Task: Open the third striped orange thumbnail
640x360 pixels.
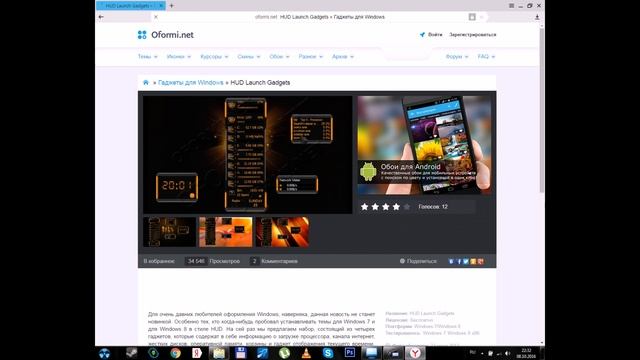Action: tap(282, 232)
